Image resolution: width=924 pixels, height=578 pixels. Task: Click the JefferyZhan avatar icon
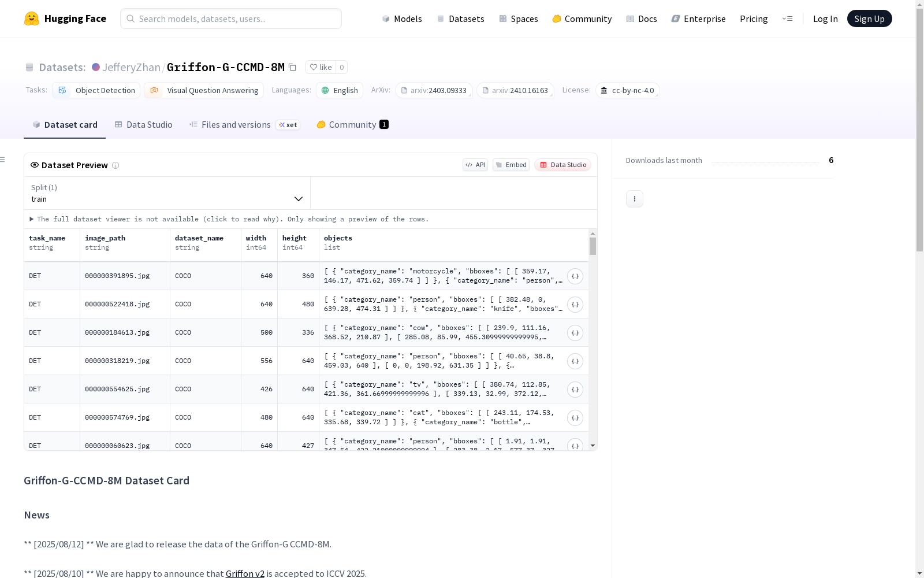[96, 67]
